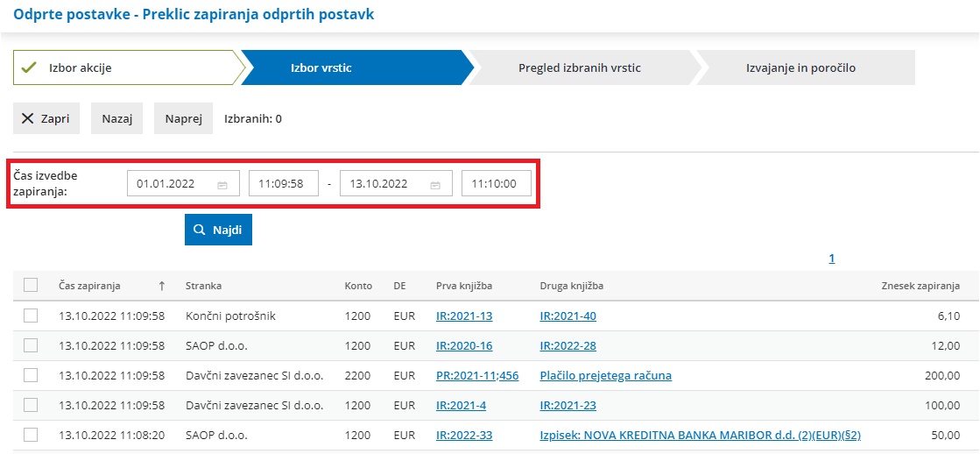
Task: Click the Končni potrošnik cell
Action: [230, 316]
